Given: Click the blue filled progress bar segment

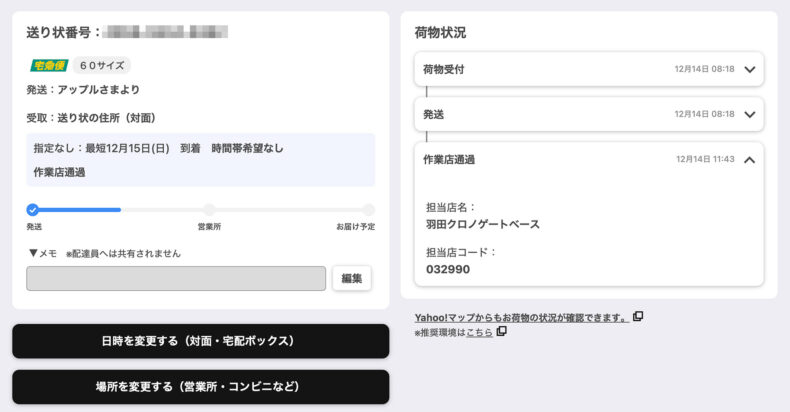Looking at the screenshot, I should tap(80, 210).
